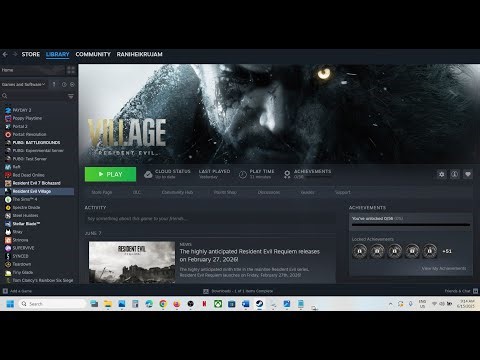Open the advanced filter options icon
This screenshot has width=480, height=360.
click(x=71, y=96)
